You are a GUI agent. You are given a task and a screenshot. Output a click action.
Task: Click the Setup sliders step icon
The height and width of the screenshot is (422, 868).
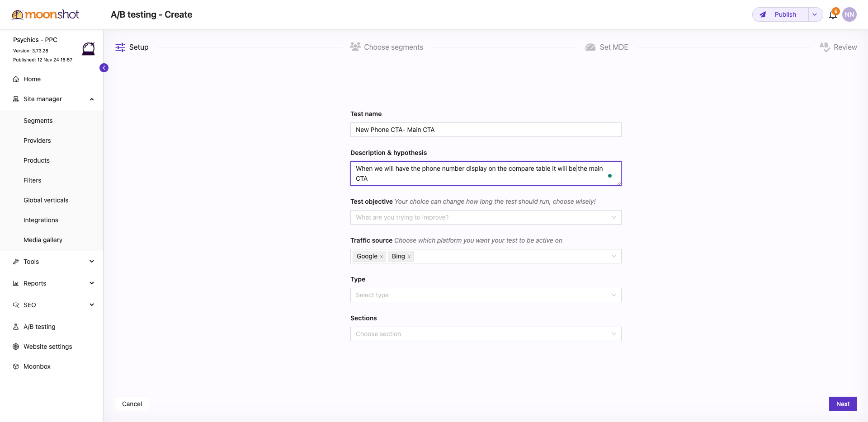[x=120, y=47]
